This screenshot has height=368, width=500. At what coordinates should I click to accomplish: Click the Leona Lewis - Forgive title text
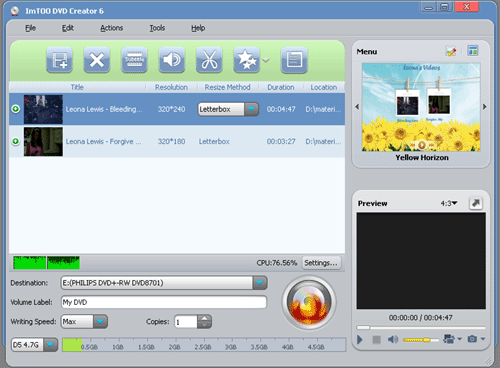coord(103,141)
